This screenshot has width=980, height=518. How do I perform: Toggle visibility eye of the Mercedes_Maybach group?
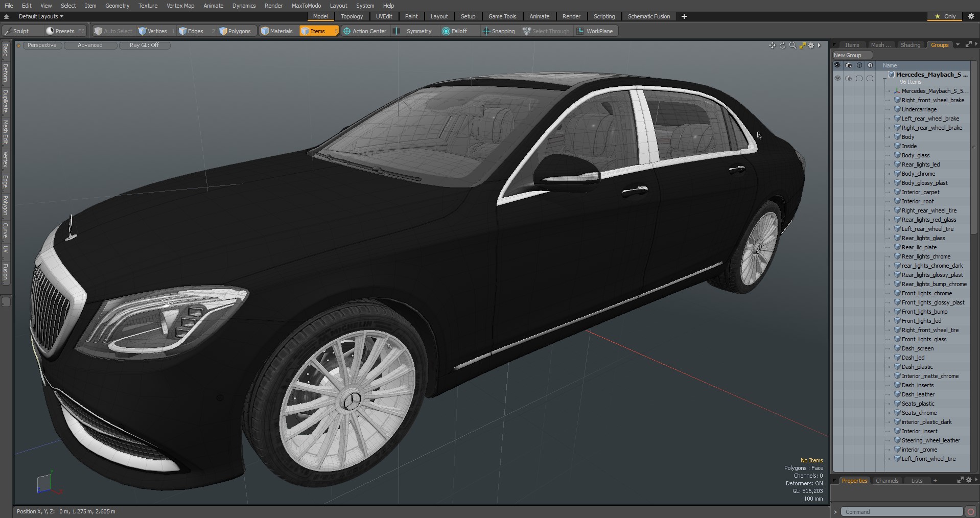[837, 78]
